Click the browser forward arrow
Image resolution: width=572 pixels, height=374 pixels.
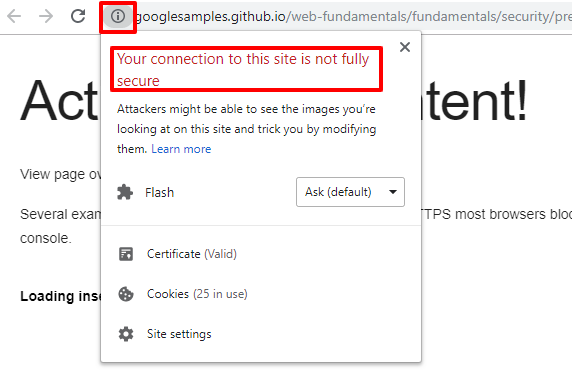46,16
